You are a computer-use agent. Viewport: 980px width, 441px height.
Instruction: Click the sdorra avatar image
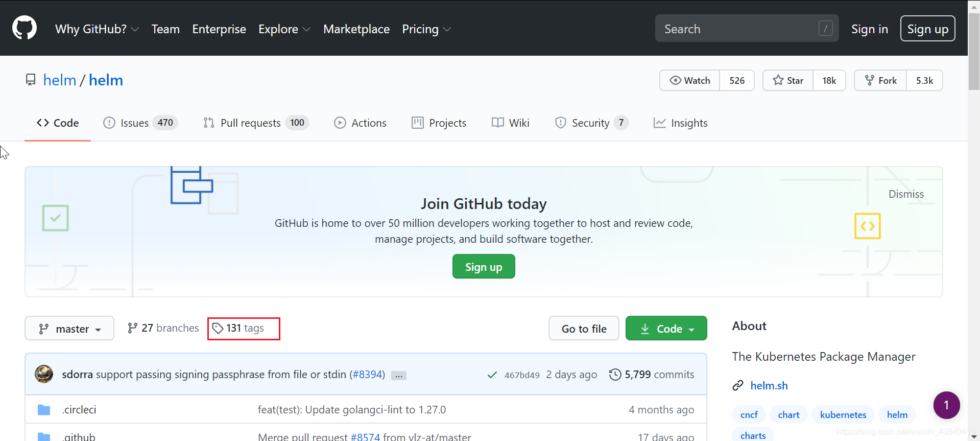tap(44, 374)
